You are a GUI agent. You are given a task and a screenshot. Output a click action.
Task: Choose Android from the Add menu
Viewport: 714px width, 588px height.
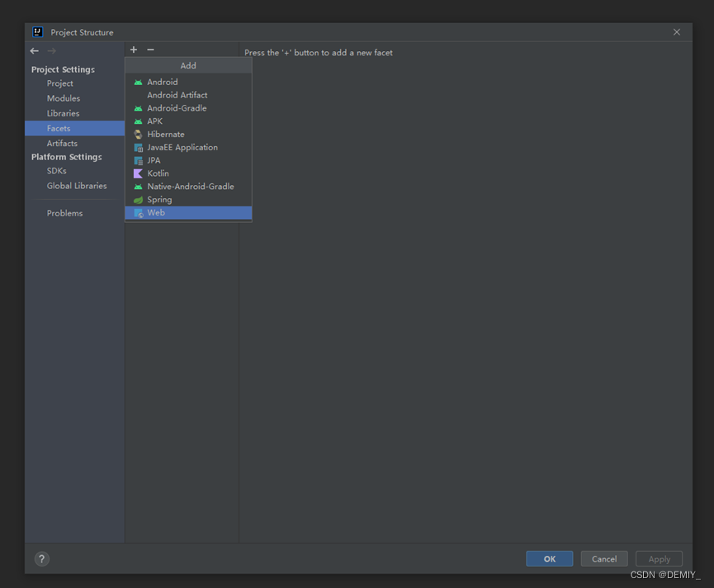(x=188, y=82)
